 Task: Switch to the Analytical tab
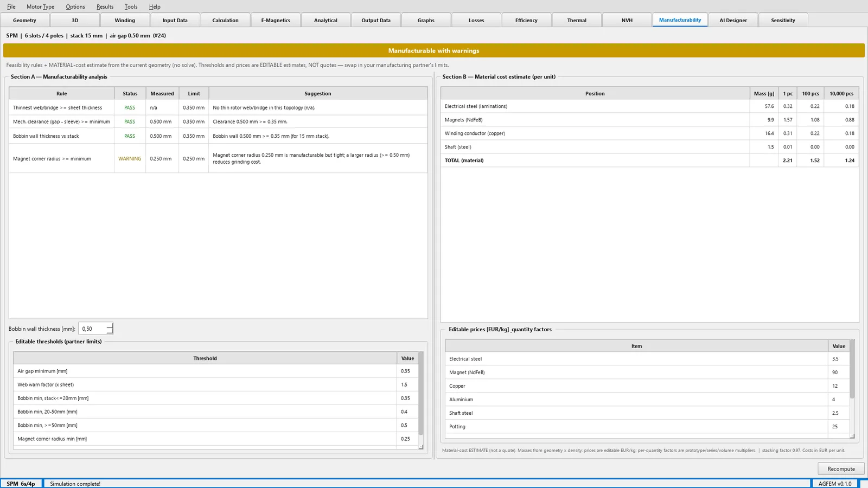[325, 20]
